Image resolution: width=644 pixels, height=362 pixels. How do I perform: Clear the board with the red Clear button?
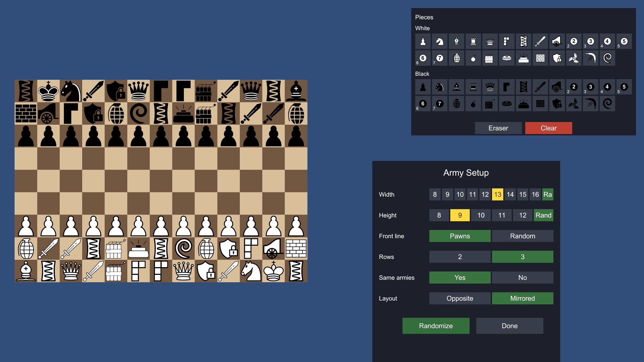[x=548, y=128]
